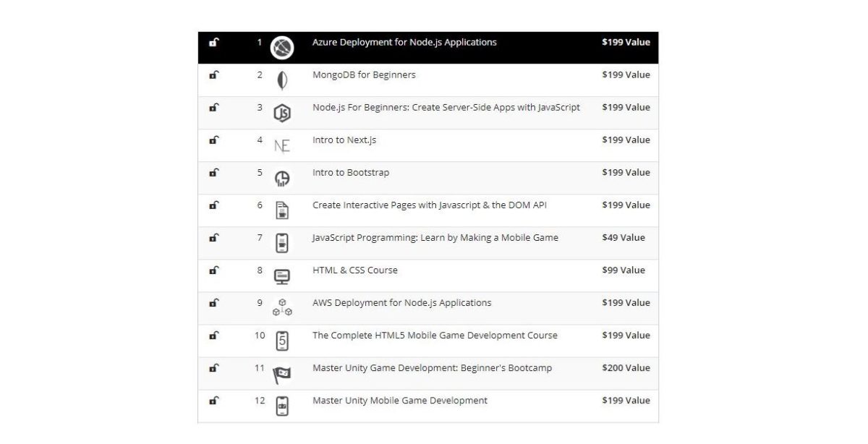
Task: Click the unlock icon beside MongoDB for Beginners
Action: tap(213, 74)
